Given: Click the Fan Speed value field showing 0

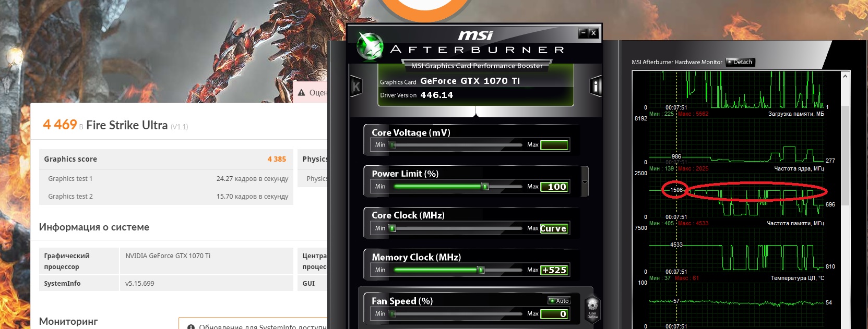Looking at the screenshot, I should 554,314.
